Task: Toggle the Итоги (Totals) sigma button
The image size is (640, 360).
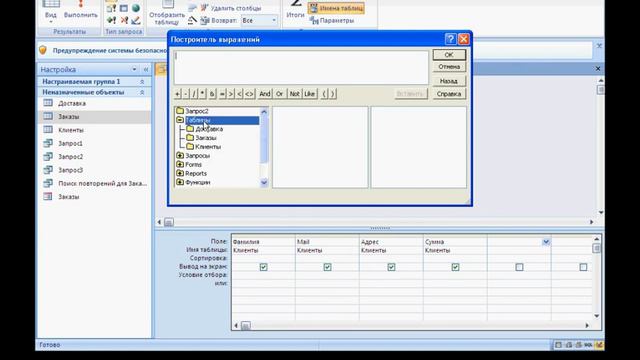Action: (295, 10)
